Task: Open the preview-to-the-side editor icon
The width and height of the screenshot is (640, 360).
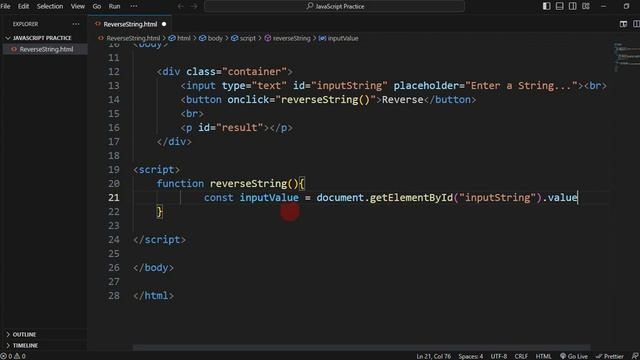Action: point(623,24)
